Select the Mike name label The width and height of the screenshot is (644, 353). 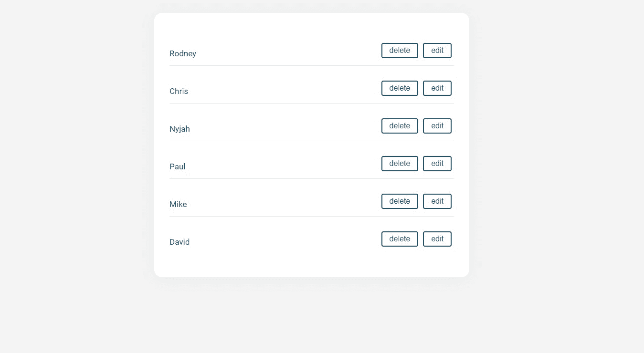(x=178, y=204)
